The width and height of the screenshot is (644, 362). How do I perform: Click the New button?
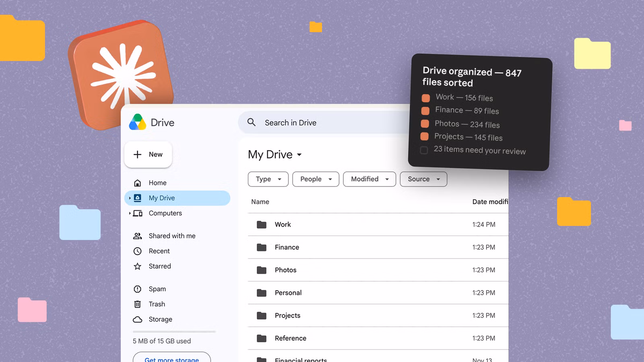[148, 154]
